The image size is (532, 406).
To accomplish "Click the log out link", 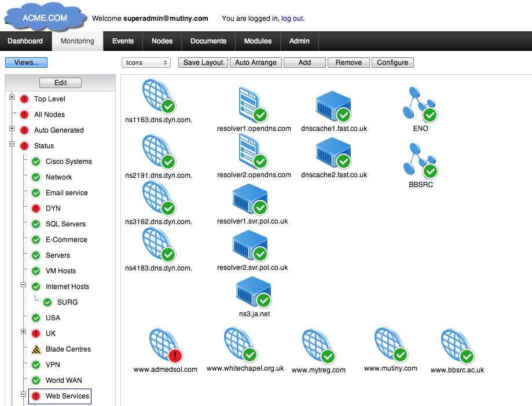I will click(x=292, y=18).
